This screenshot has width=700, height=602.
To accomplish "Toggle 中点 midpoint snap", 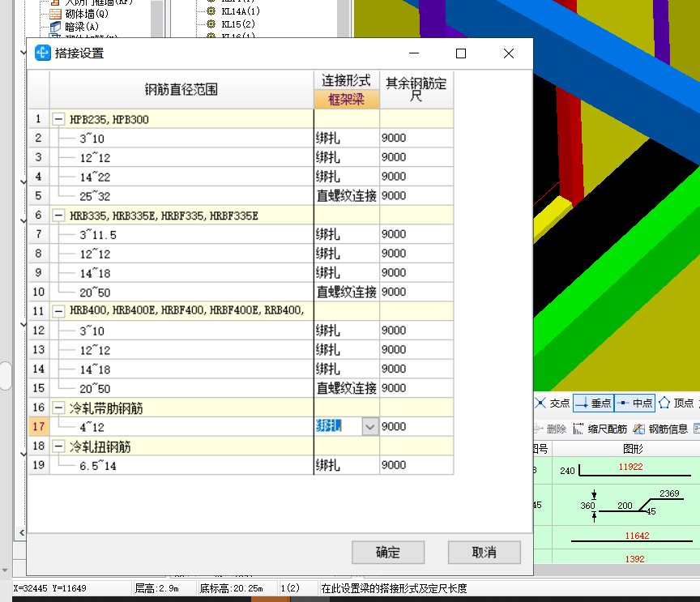I will click(635, 403).
